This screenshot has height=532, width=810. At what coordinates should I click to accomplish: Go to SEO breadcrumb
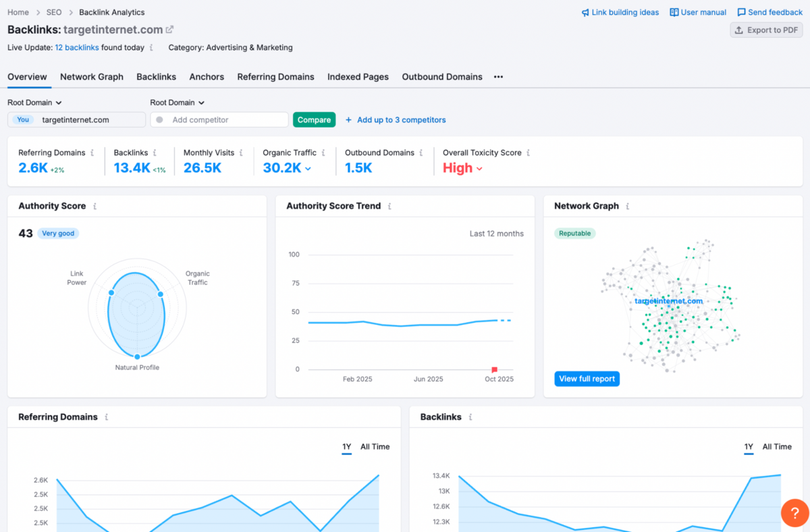[x=54, y=12]
